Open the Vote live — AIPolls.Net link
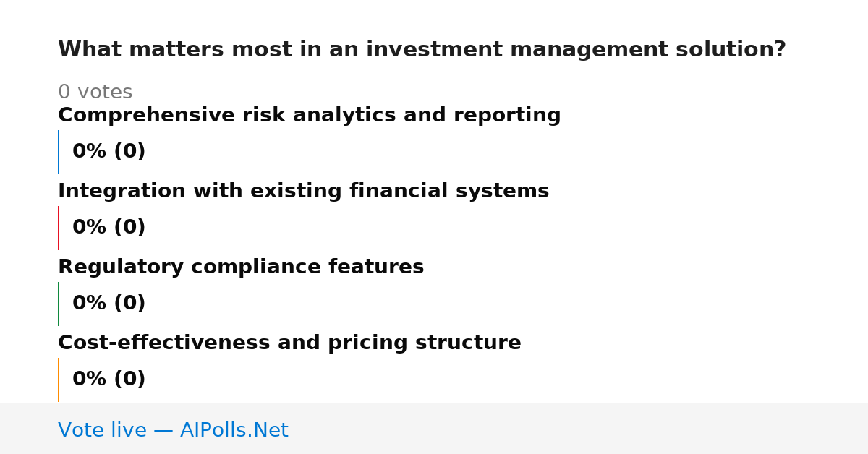Image resolution: width=868 pixels, height=454 pixels. coord(173,431)
